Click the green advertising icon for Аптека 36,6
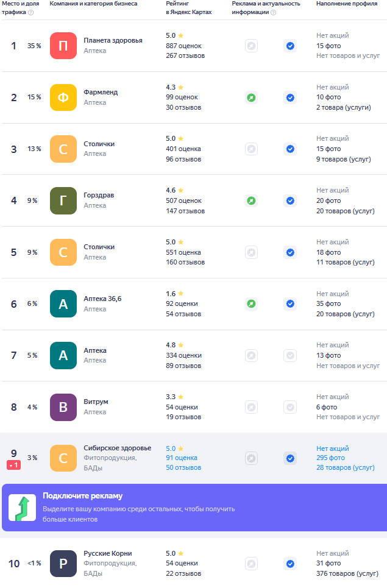Viewport: 387px width, 588px height. pos(251,303)
